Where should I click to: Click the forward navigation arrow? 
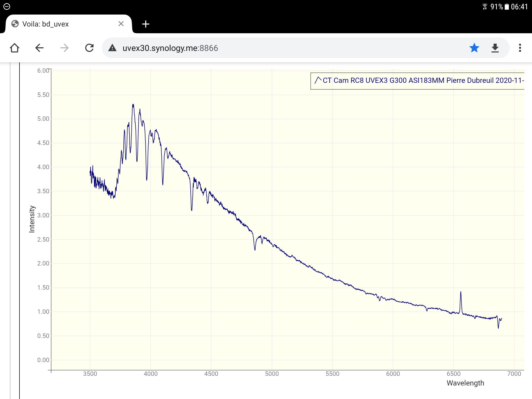pos(64,48)
